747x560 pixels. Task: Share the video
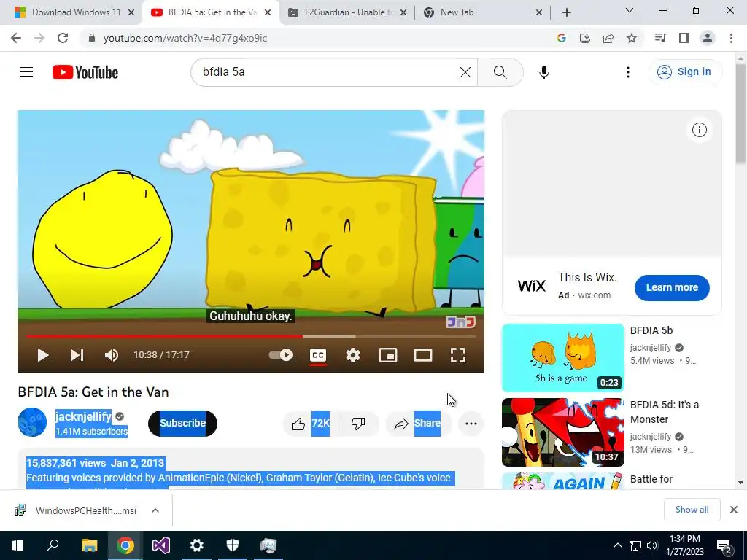[x=417, y=424]
